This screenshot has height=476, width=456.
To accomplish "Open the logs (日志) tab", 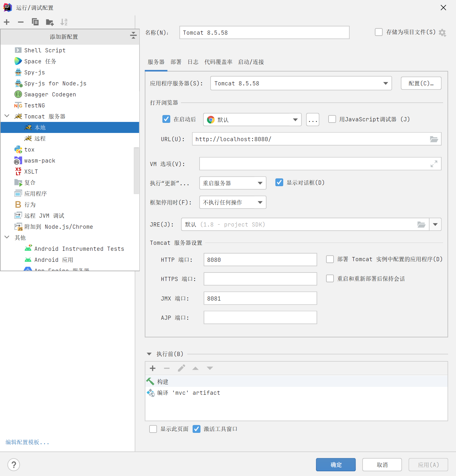I will tap(193, 62).
